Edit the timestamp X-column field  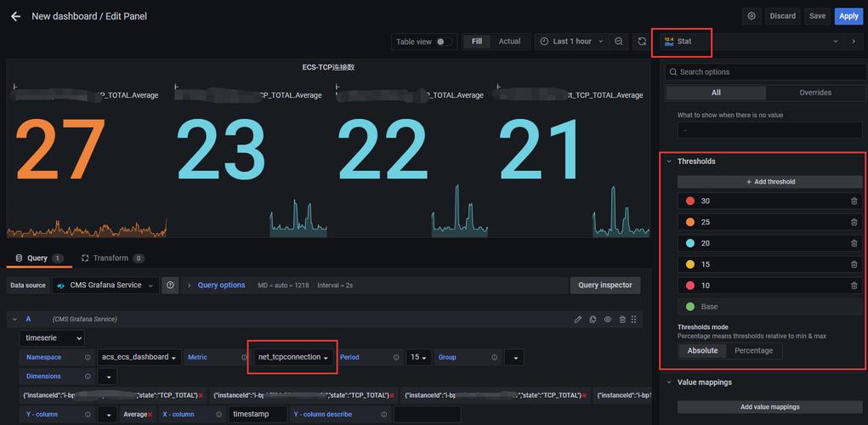[258, 415]
